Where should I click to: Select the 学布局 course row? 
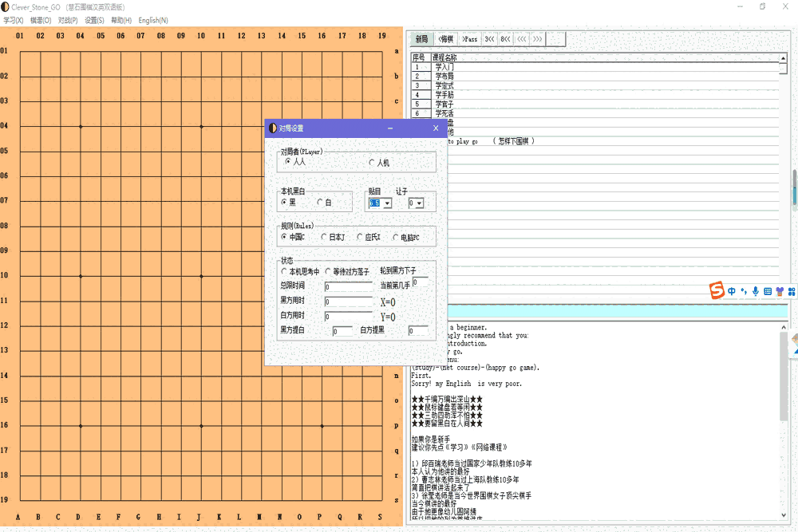444,77
